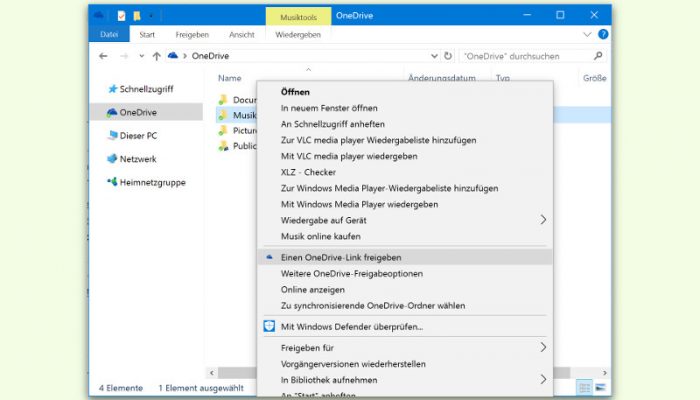The width and height of the screenshot is (700, 400).
Task: Switch to the Ansicht ribbon tab
Action: 242,34
